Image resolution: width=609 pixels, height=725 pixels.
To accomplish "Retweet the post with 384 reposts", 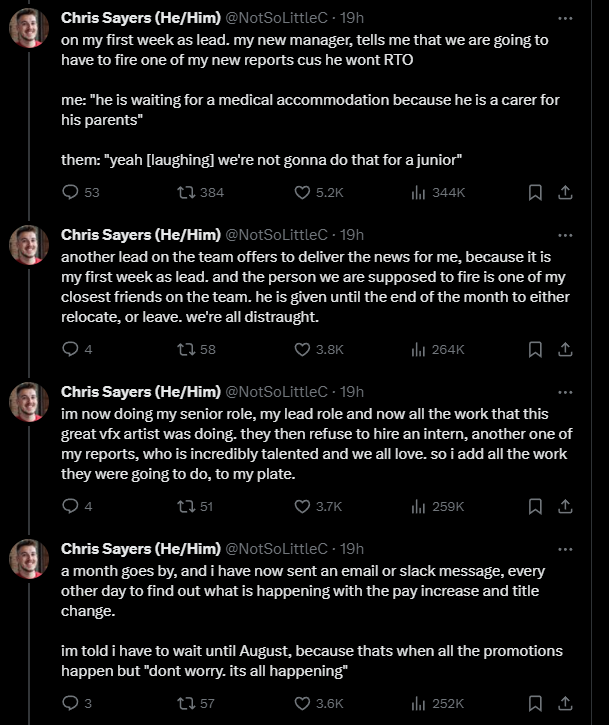I will 201,192.
